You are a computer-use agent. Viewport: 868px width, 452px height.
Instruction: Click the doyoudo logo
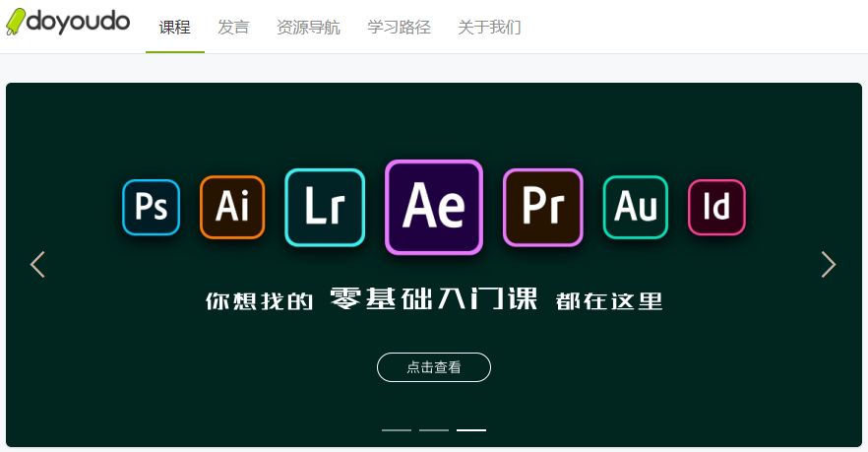(x=68, y=22)
